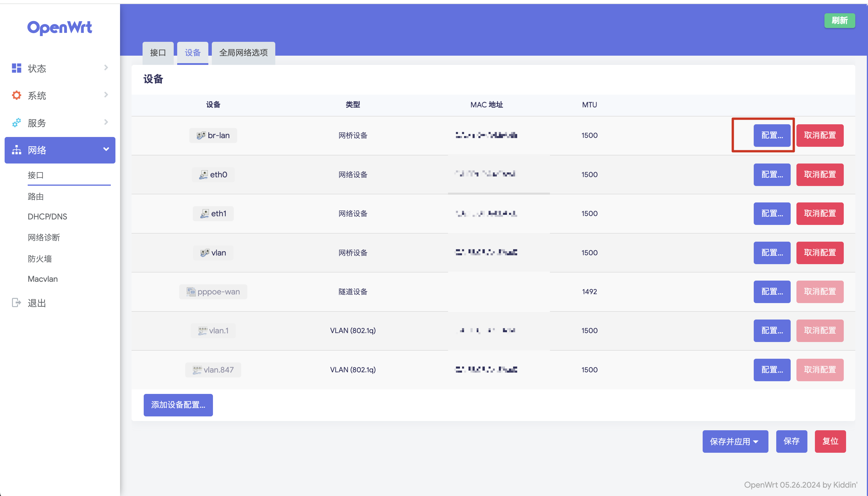The image size is (868, 496).
Task: Click 取消配置 for eth1
Action: (820, 214)
